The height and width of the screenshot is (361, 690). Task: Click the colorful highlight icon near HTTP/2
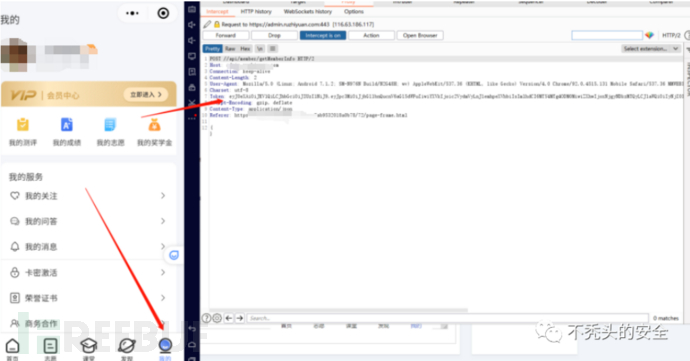pos(650,35)
